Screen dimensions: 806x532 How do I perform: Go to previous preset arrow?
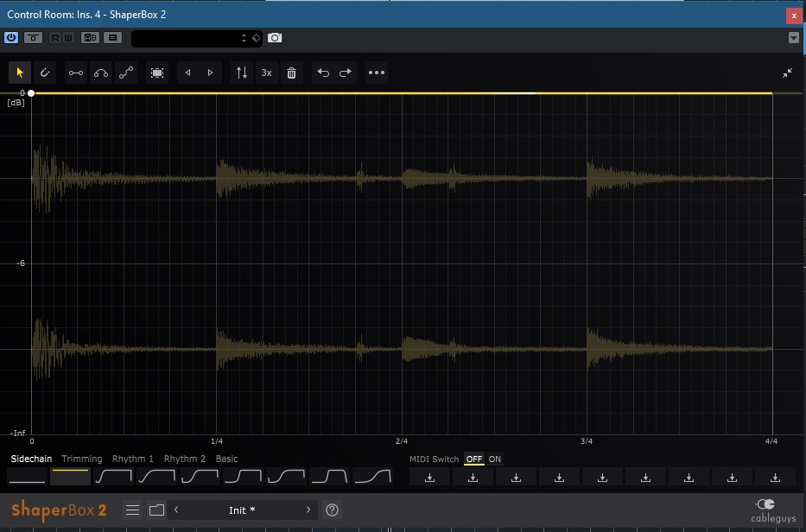[176, 510]
